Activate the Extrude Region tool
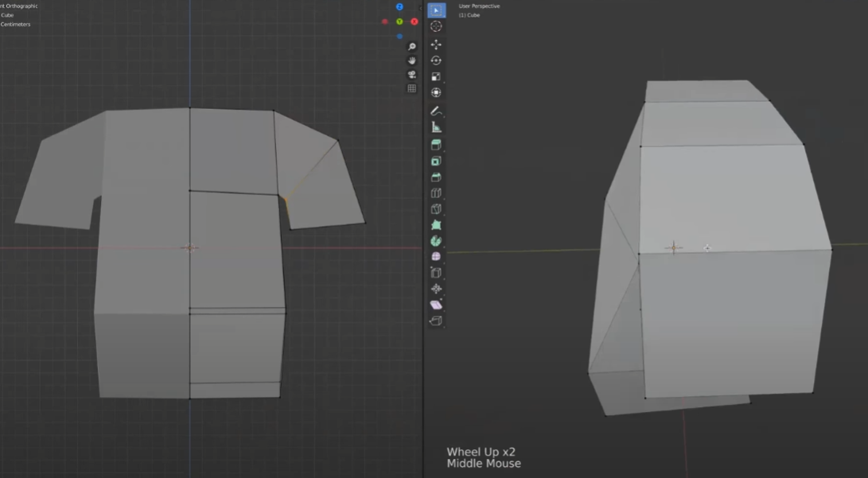The width and height of the screenshot is (868, 478). point(436,145)
